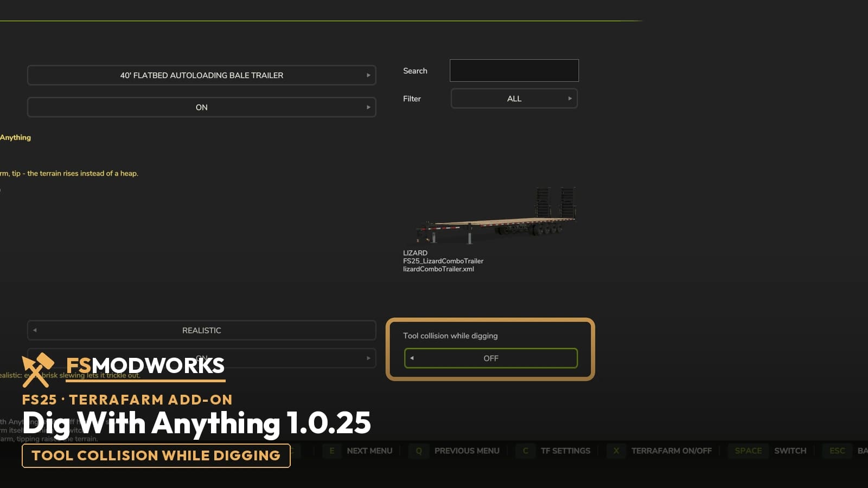Click the Tool collision while digging label
The width and height of the screenshot is (868, 488).
[450, 336]
